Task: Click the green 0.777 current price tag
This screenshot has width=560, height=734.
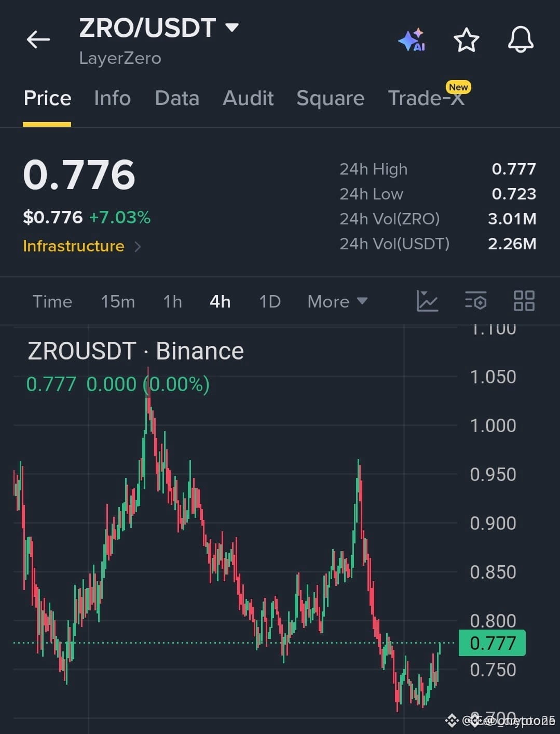Action: click(x=493, y=643)
